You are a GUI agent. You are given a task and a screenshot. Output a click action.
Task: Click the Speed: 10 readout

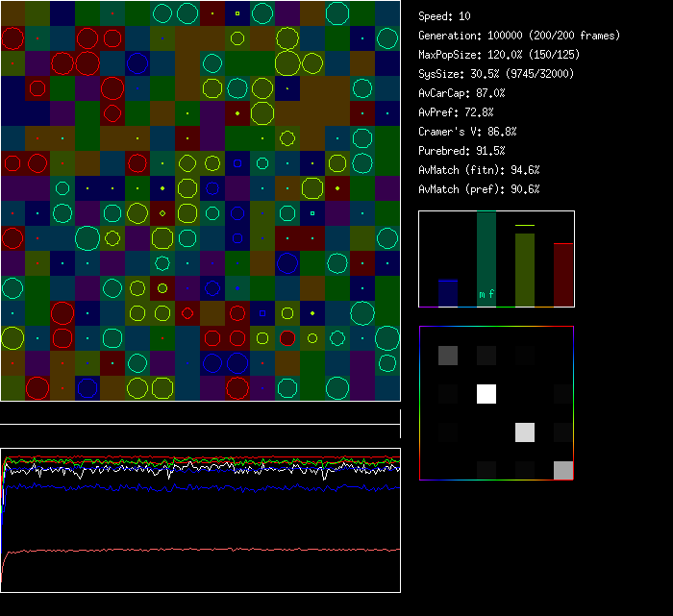(445, 16)
